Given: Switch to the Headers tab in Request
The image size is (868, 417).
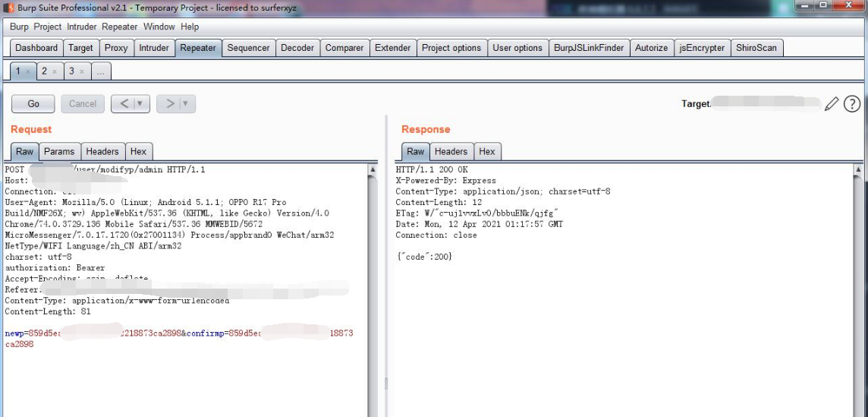Looking at the screenshot, I should 102,151.
